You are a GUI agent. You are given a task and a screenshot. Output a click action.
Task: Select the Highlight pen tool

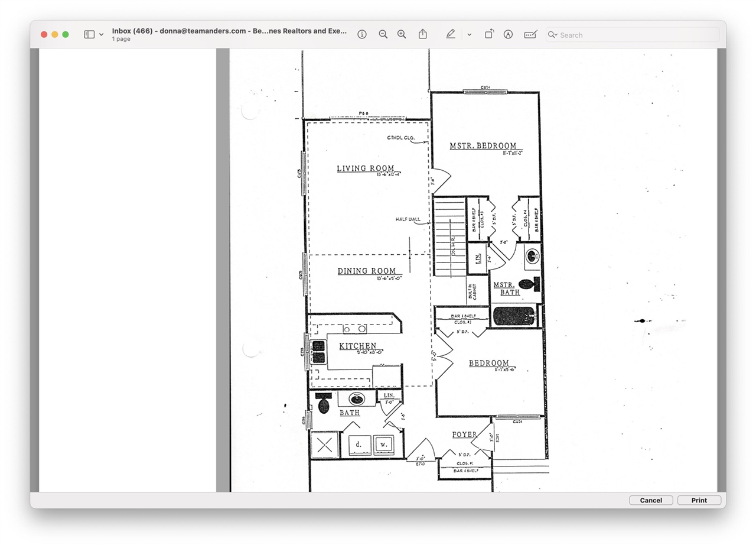451,34
